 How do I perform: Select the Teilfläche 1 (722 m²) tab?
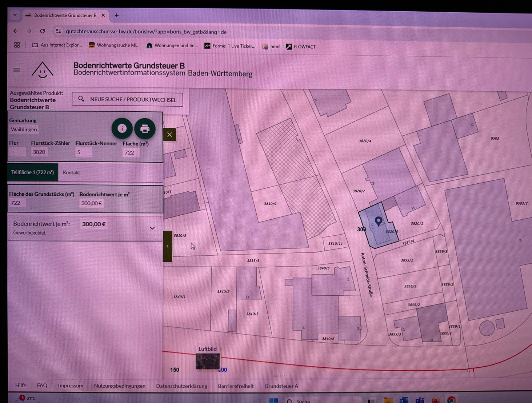point(32,172)
